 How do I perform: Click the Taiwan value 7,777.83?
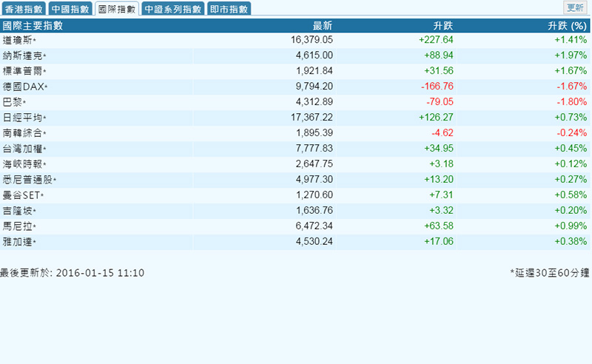(x=314, y=148)
